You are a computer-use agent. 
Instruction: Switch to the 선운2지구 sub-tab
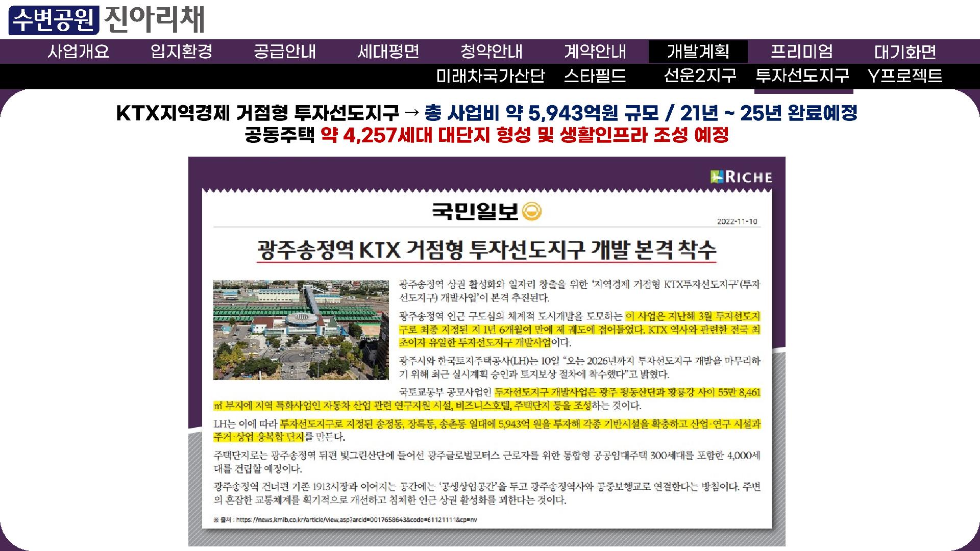(x=700, y=76)
